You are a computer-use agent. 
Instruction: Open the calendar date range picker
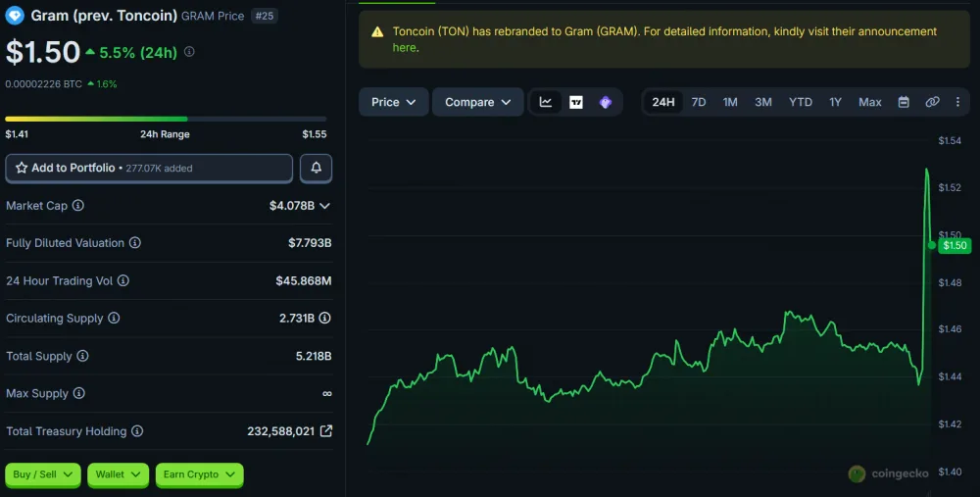point(904,102)
